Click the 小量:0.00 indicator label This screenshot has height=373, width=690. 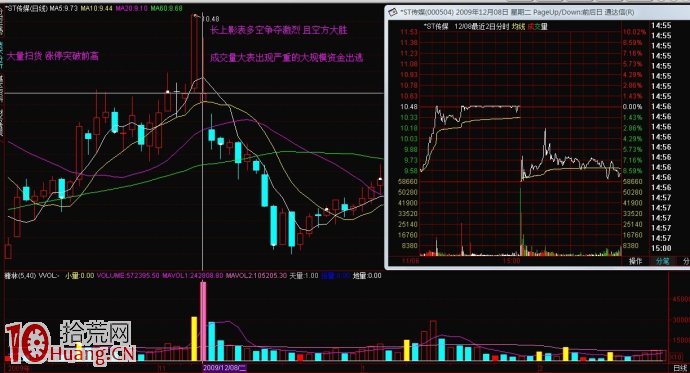tap(79, 276)
